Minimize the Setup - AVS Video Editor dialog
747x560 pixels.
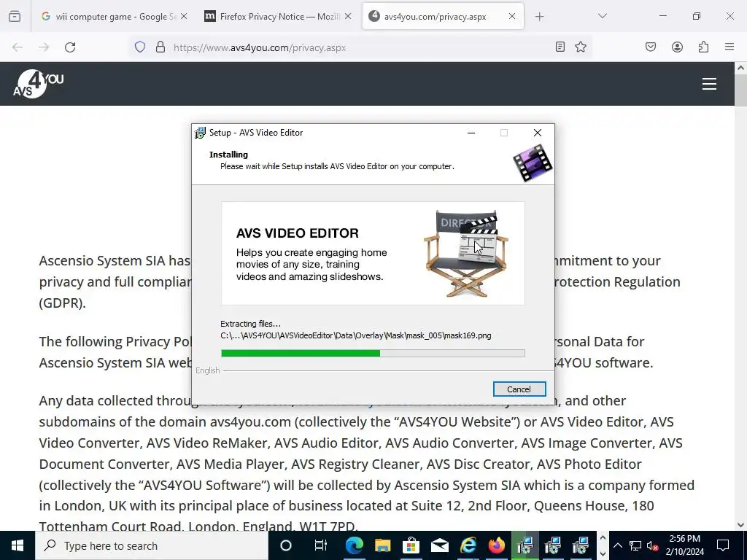click(x=471, y=133)
